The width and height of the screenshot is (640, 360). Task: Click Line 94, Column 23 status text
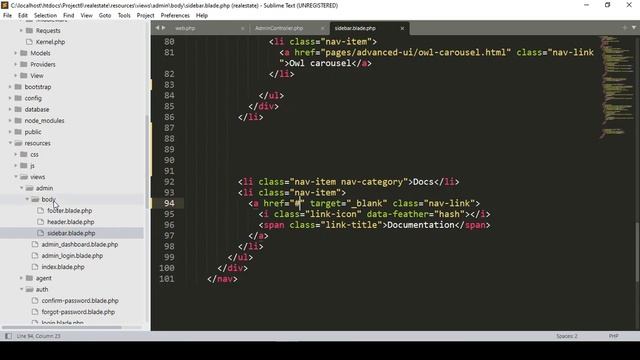coord(38,336)
